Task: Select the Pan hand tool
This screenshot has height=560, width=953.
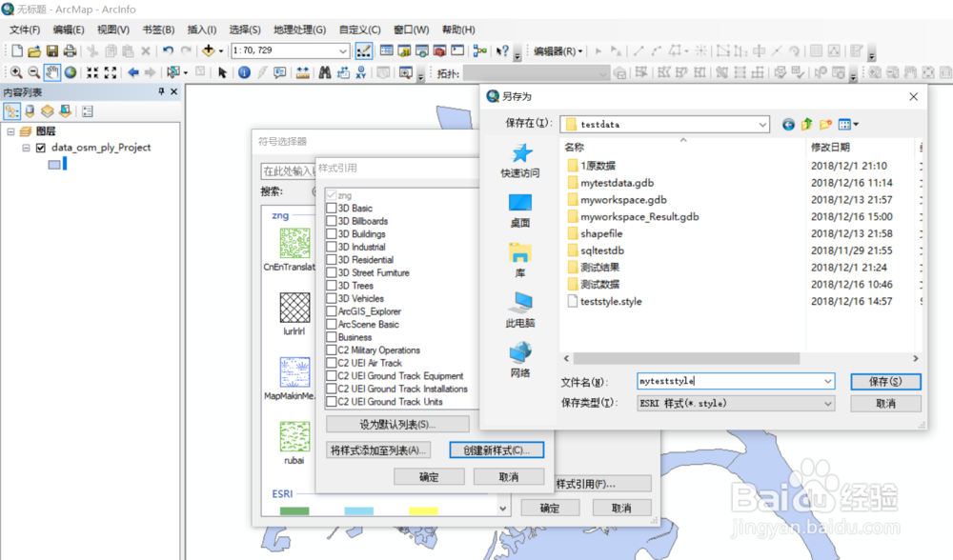Action: [x=52, y=73]
